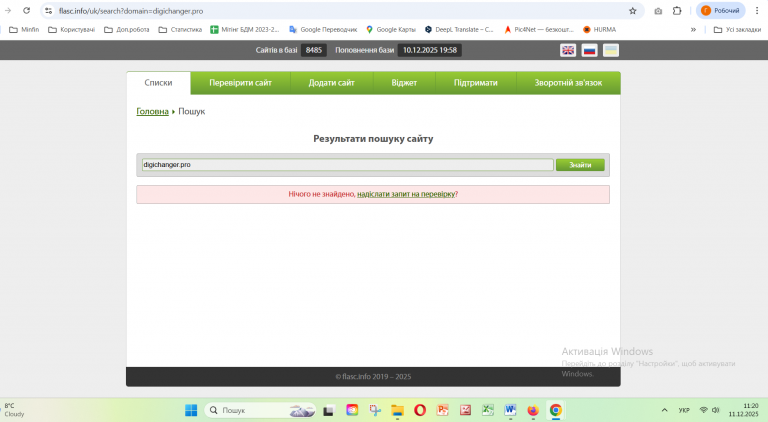The width and height of the screenshot is (768, 422).
Task: Open the Snipping Tool taskbar icon
Action: (375, 410)
